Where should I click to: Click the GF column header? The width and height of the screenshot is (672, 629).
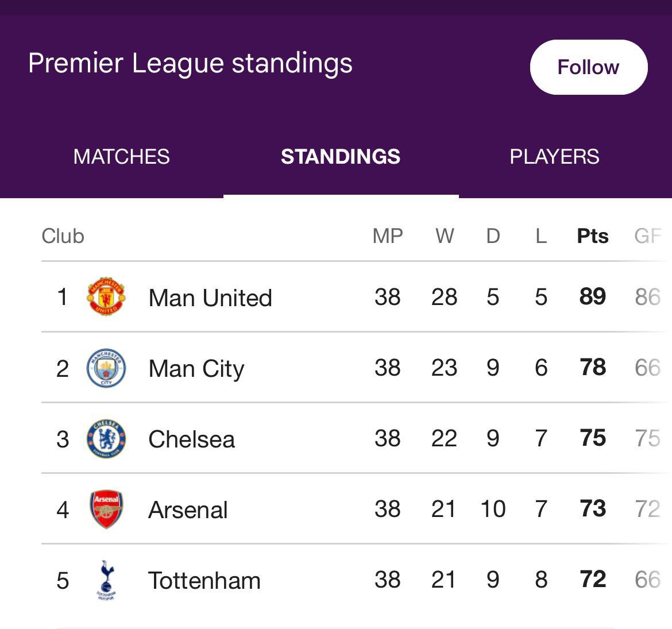coord(648,236)
